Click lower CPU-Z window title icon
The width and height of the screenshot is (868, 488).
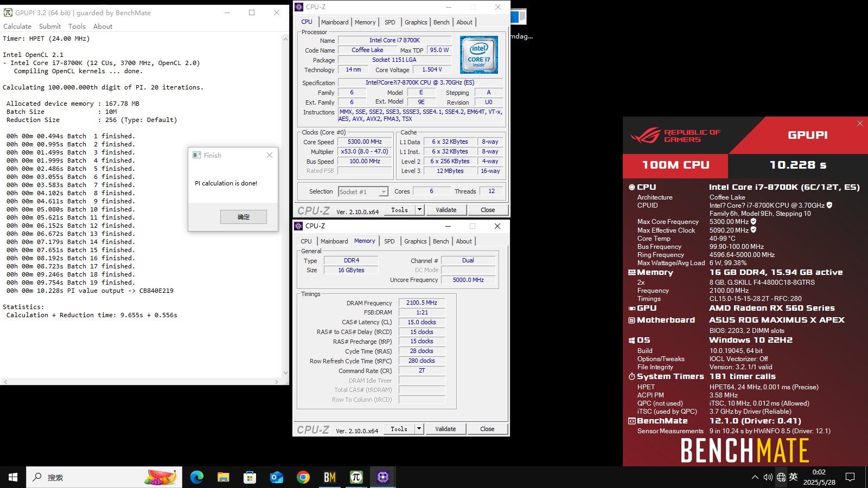point(298,226)
